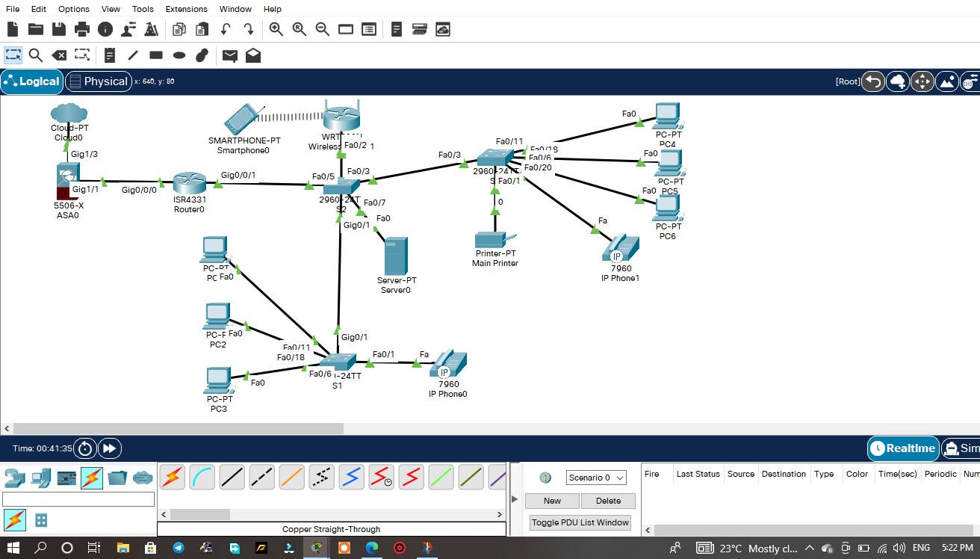Click the Delete tool icon
Viewport: 980px width, 559px height.
coord(58,55)
